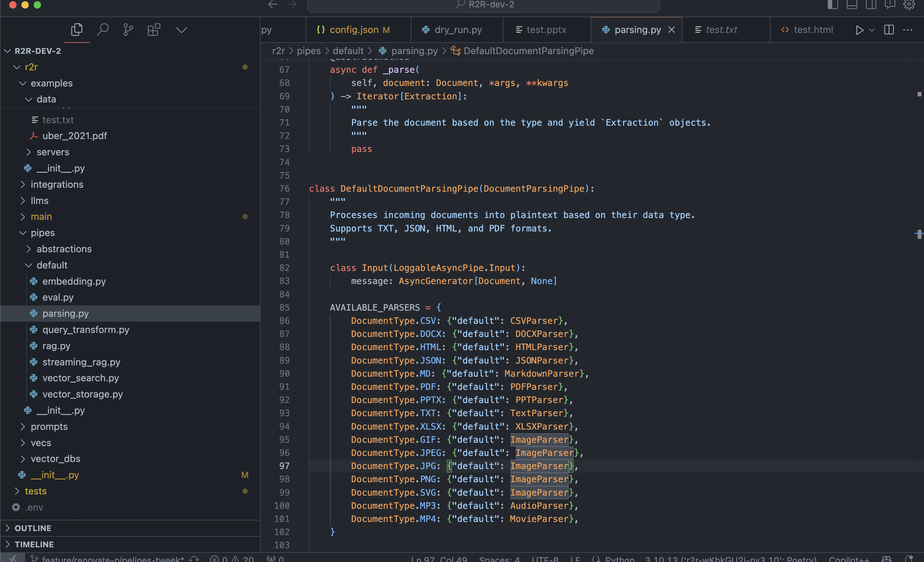Open query_transform.py in the file tree
This screenshot has width=924, height=562.
(x=86, y=330)
